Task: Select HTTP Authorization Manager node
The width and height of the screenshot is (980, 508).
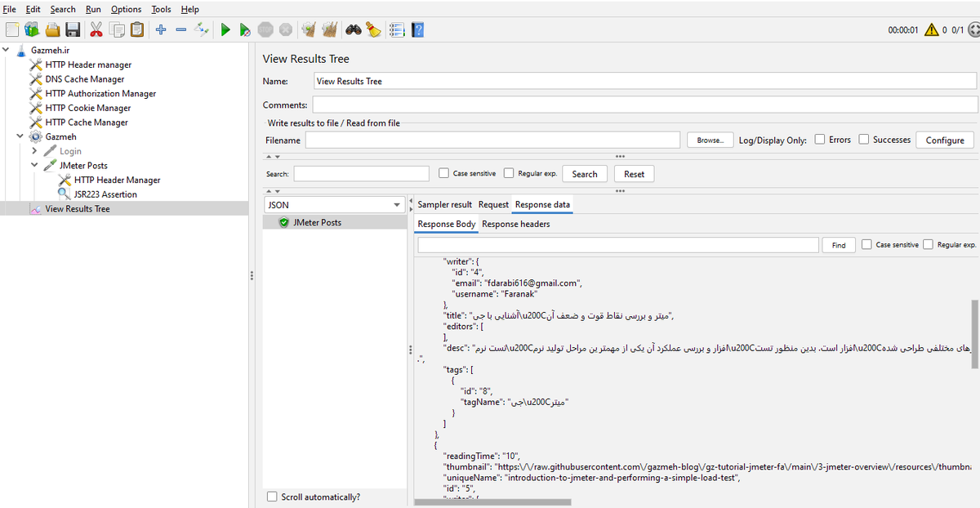Action: click(x=100, y=93)
